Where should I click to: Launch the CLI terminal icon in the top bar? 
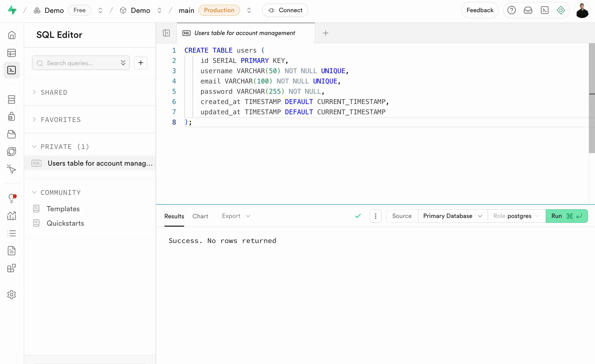[545, 10]
